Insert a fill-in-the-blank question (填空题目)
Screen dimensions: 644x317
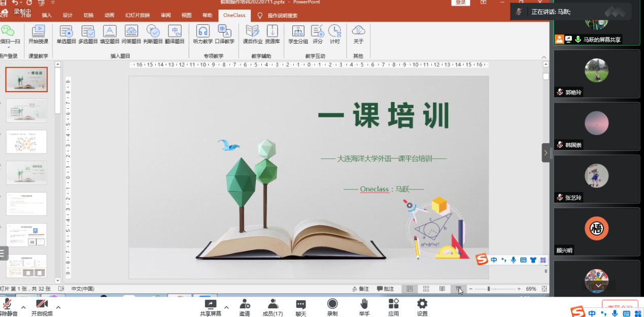click(110, 34)
